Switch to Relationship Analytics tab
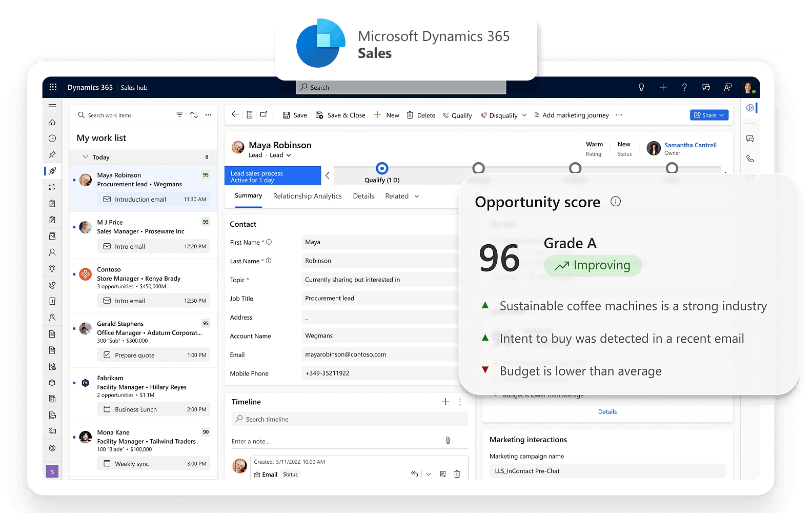Screen dimensions: 812x513 tap(308, 196)
